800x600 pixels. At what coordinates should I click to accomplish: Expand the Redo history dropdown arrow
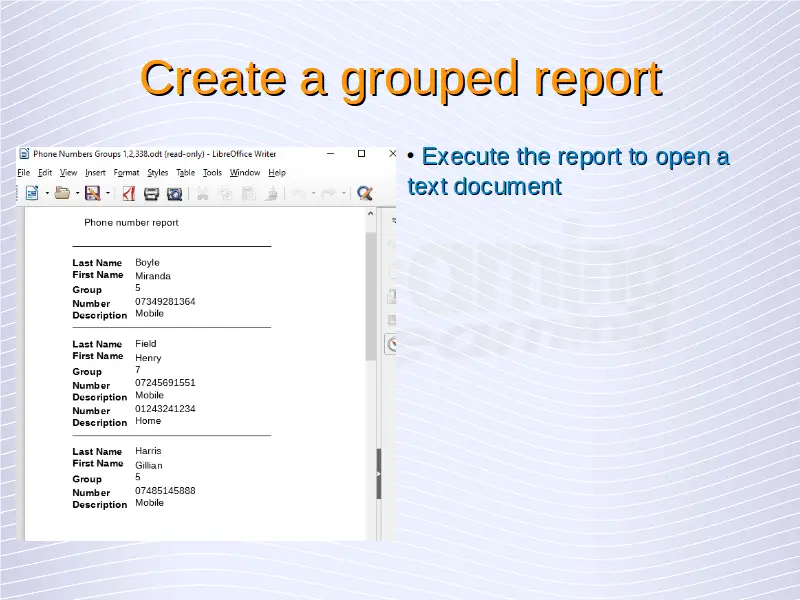coord(344,193)
